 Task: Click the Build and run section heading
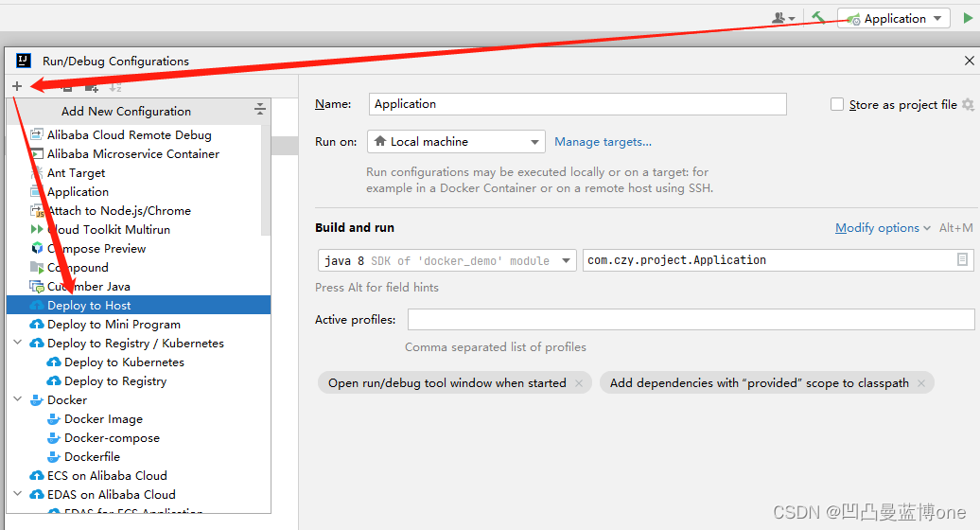355,227
